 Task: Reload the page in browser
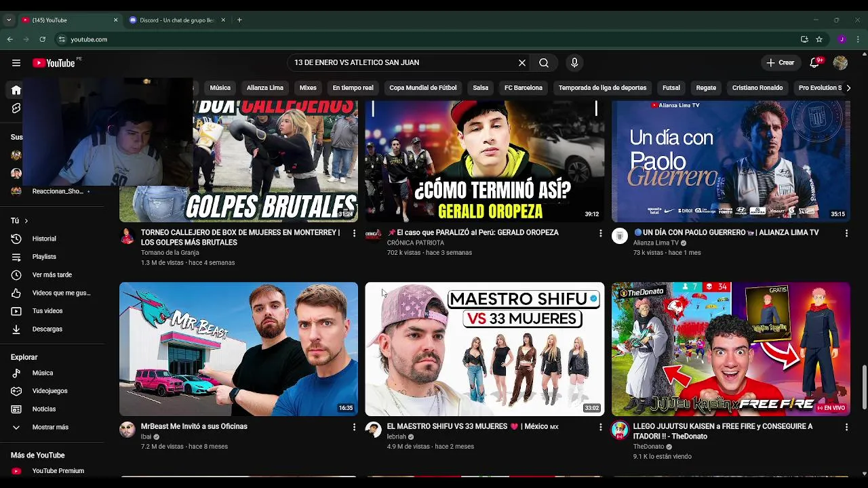(x=43, y=39)
